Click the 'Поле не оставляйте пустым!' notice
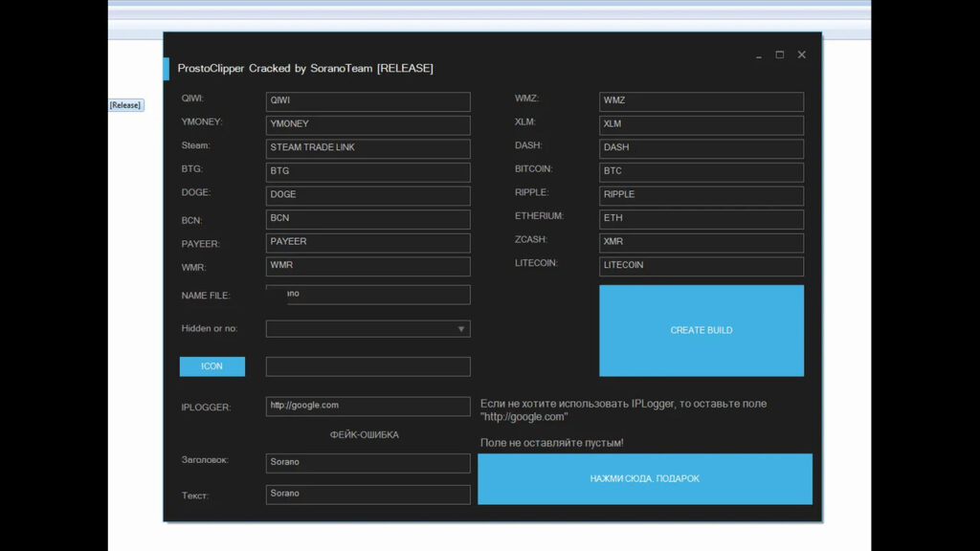This screenshot has width=980, height=551. [x=552, y=443]
